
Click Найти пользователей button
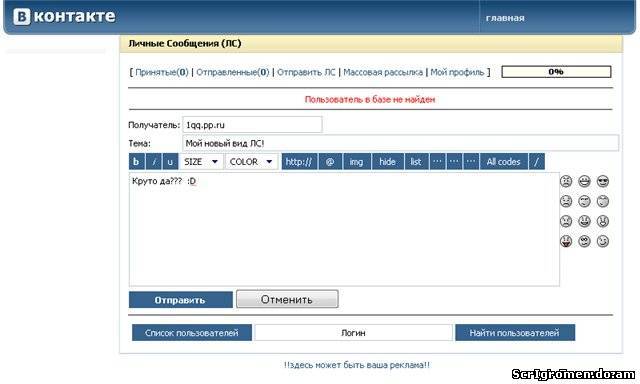pos(515,333)
